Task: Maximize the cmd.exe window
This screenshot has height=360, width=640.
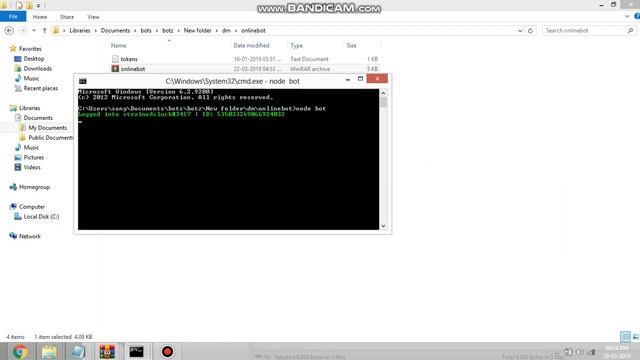Action: 360,79
